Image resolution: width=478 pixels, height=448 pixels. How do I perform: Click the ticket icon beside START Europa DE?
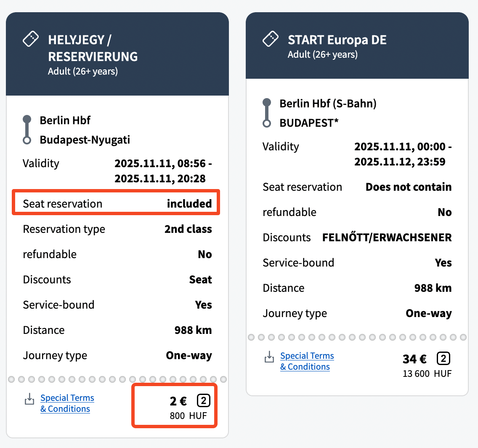pyautogui.click(x=271, y=39)
